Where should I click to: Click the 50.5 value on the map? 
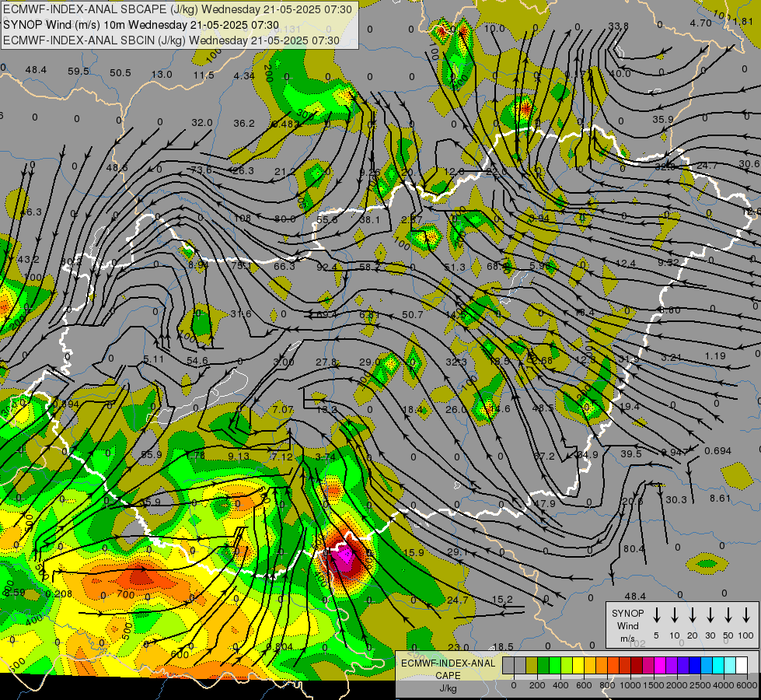[120, 73]
